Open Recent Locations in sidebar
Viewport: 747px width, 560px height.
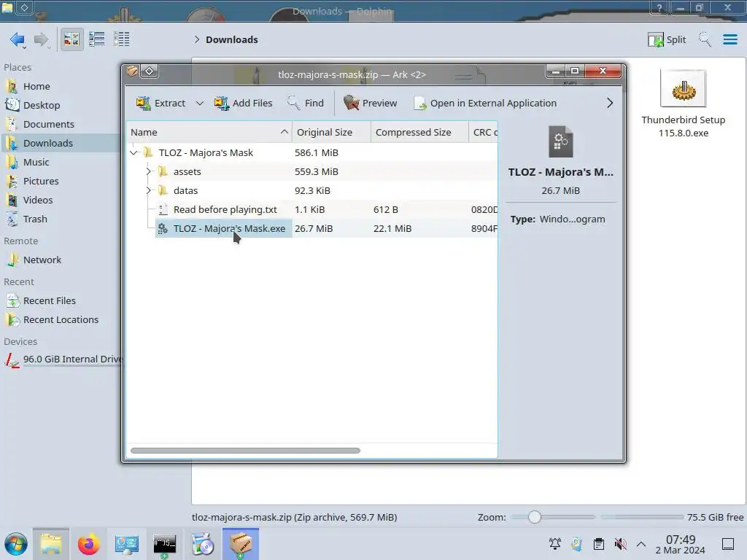click(x=60, y=320)
